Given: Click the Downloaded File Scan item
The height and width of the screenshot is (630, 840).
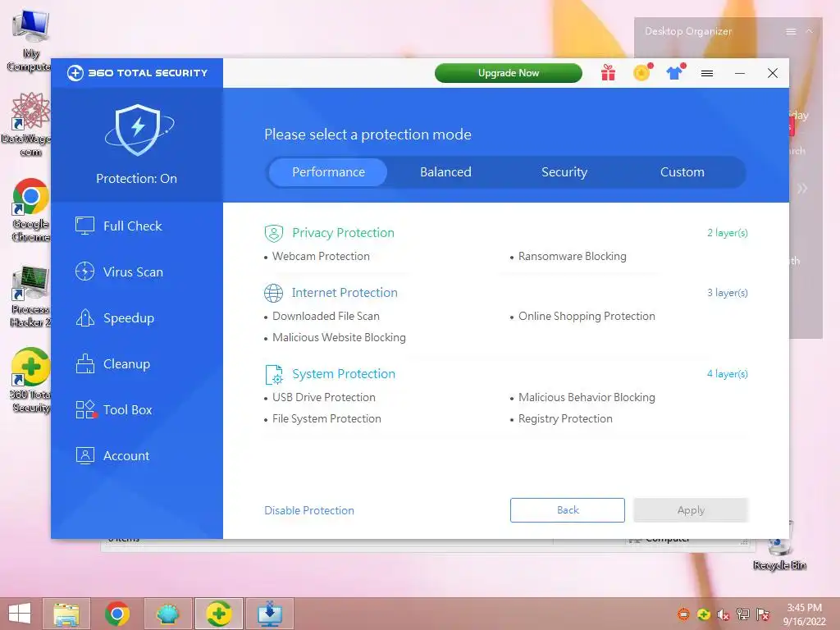Looking at the screenshot, I should tap(326, 316).
